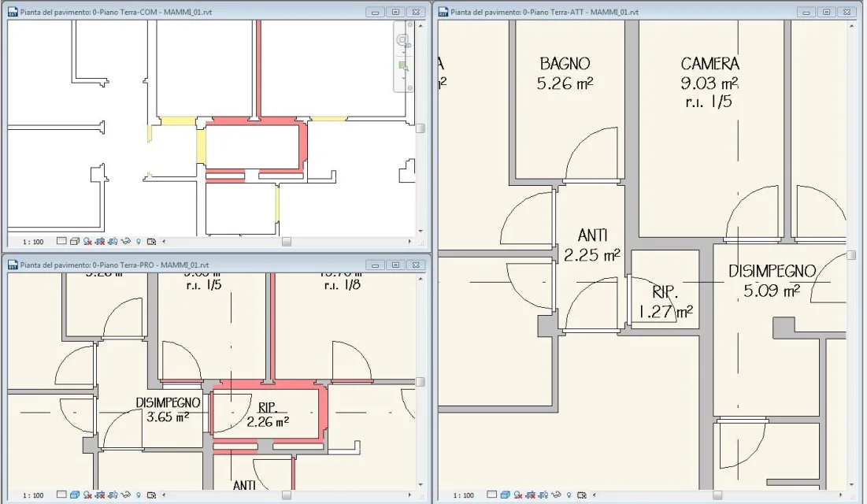Toggle Shadows in the PRO view bar
This screenshot has height=504, width=867.
tap(100, 495)
